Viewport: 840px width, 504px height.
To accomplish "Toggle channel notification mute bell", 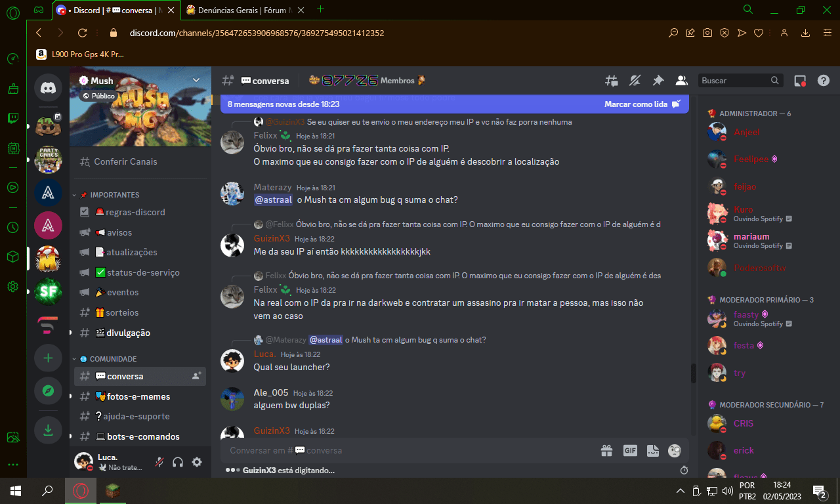I will pyautogui.click(x=634, y=81).
